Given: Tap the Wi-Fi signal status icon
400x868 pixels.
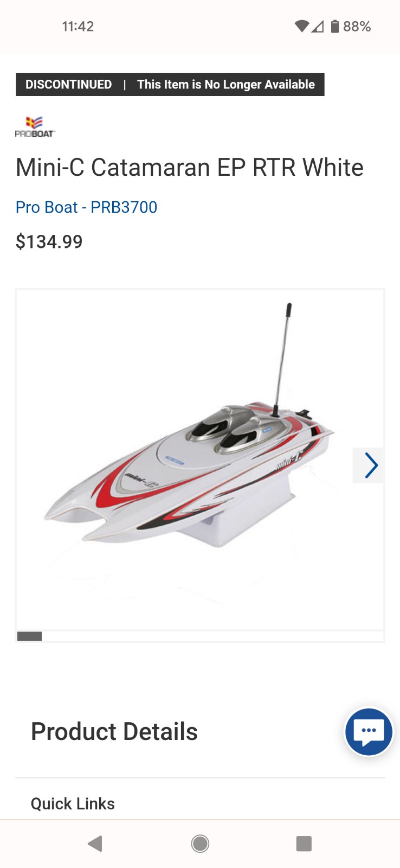Looking at the screenshot, I should (x=301, y=26).
